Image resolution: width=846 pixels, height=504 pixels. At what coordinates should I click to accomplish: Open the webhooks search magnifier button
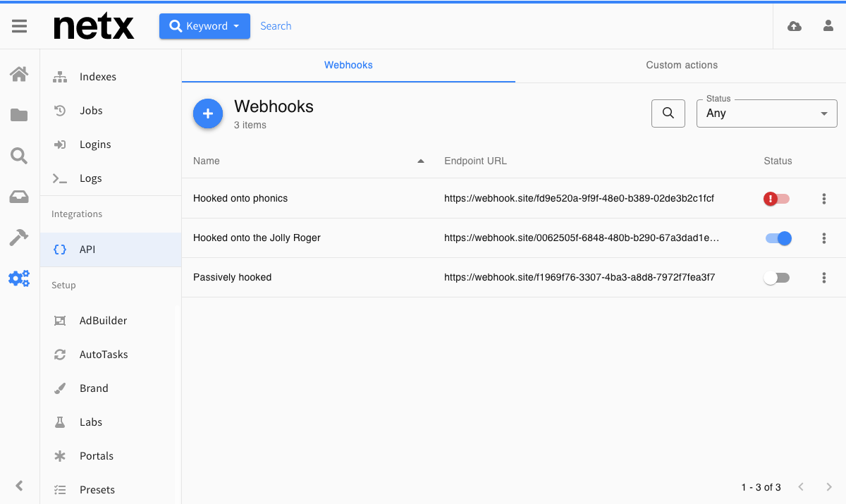668,113
